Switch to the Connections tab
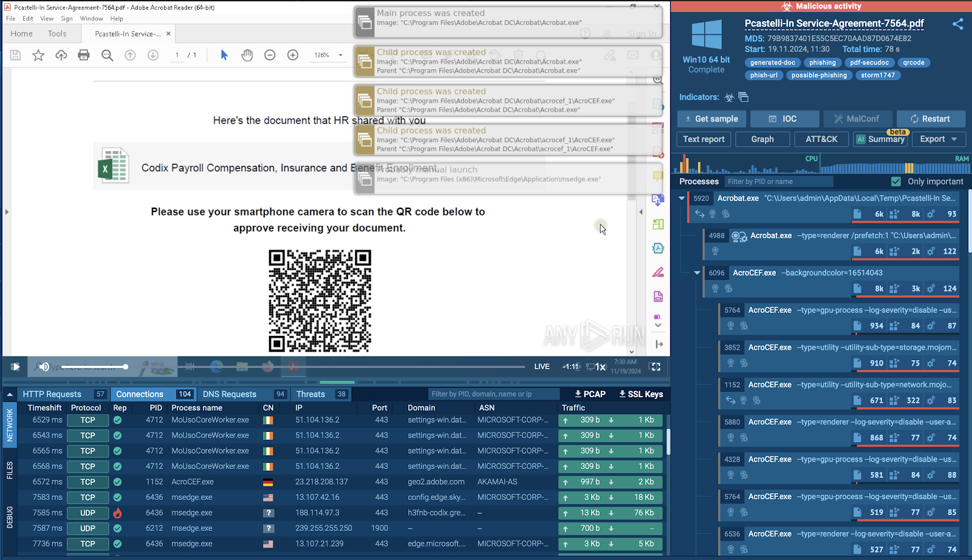The height and width of the screenshot is (560, 972). (x=154, y=394)
